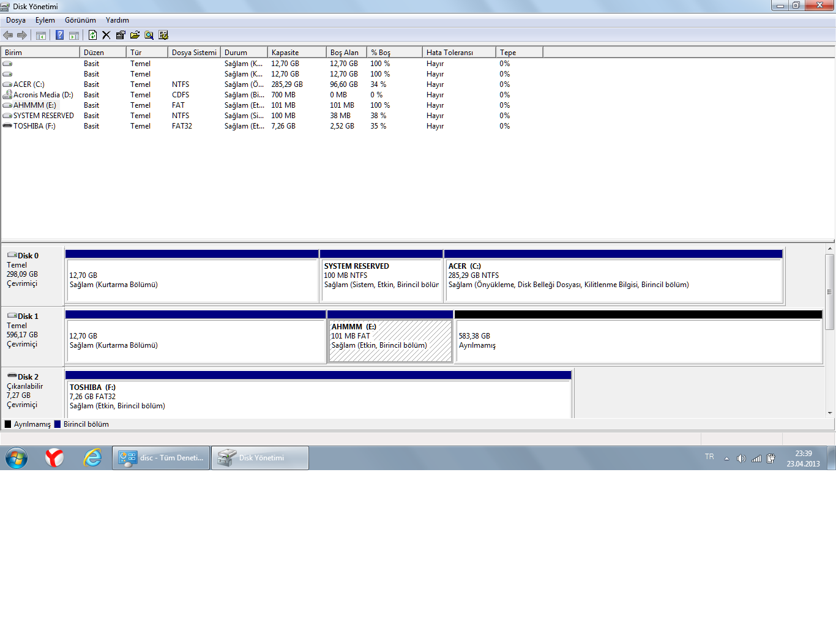Sort by the Hata Toleransı column header
Image resolution: width=836 pixels, height=644 pixels.
(x=459, y=53)
